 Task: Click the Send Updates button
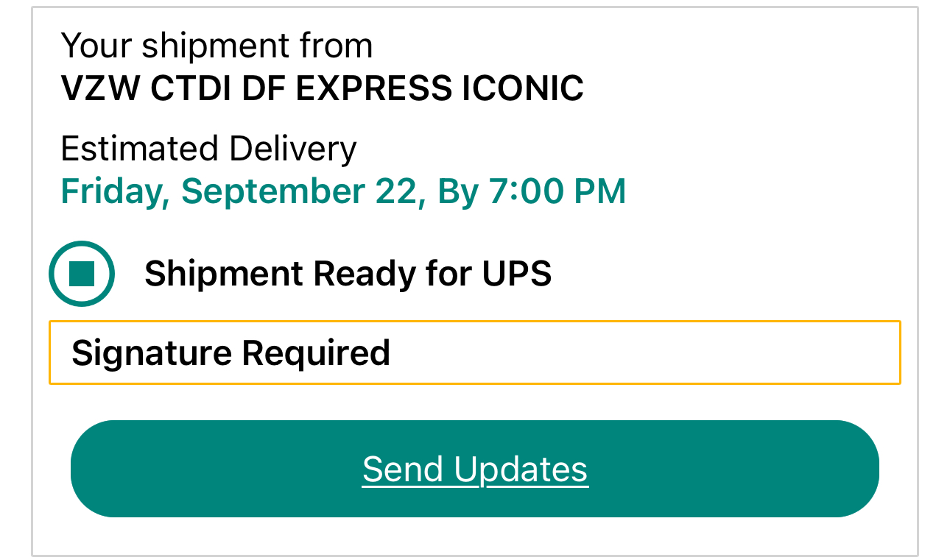[475, 469]
